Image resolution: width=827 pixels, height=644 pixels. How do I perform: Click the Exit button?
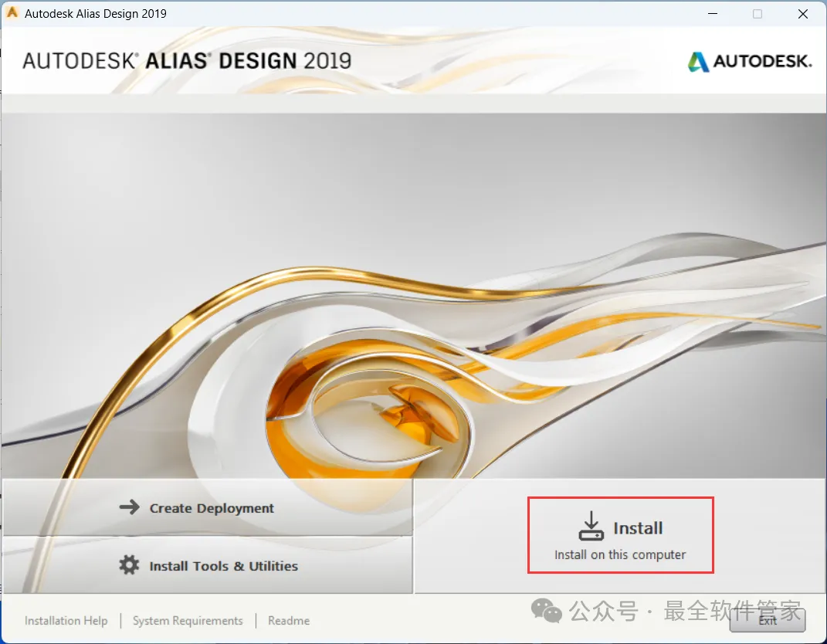(x=768, y=620)
